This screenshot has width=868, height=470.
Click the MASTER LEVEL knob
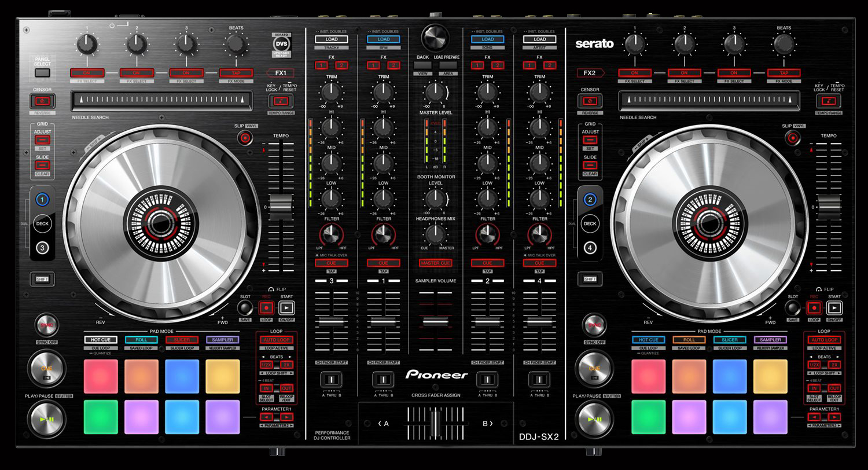(x=435, y=92)
